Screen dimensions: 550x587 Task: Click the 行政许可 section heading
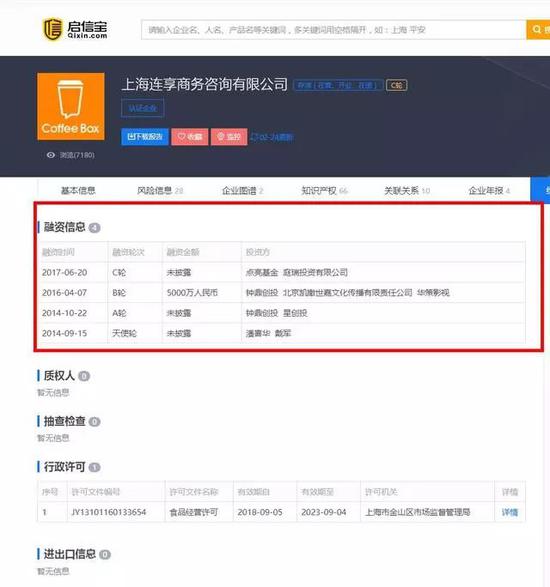pyautogui.click(x=64, y=467)
